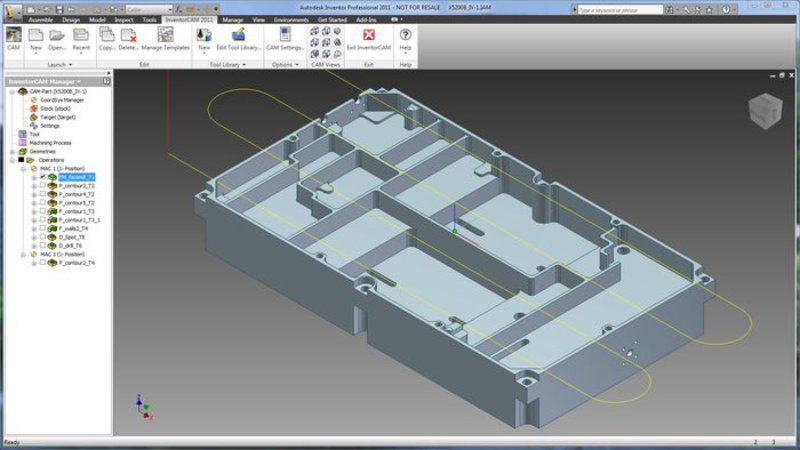Expand the Geometries tree node
This screenshot has width=800, height=450.
[x=12, y=151]
